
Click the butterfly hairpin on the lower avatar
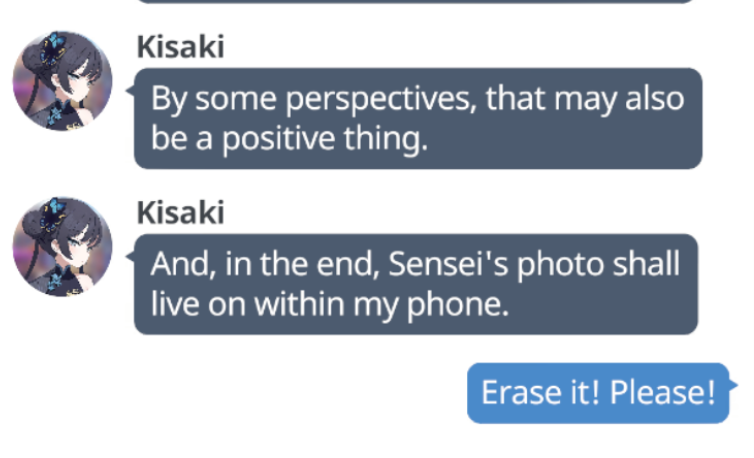click(x=52, y=214)
